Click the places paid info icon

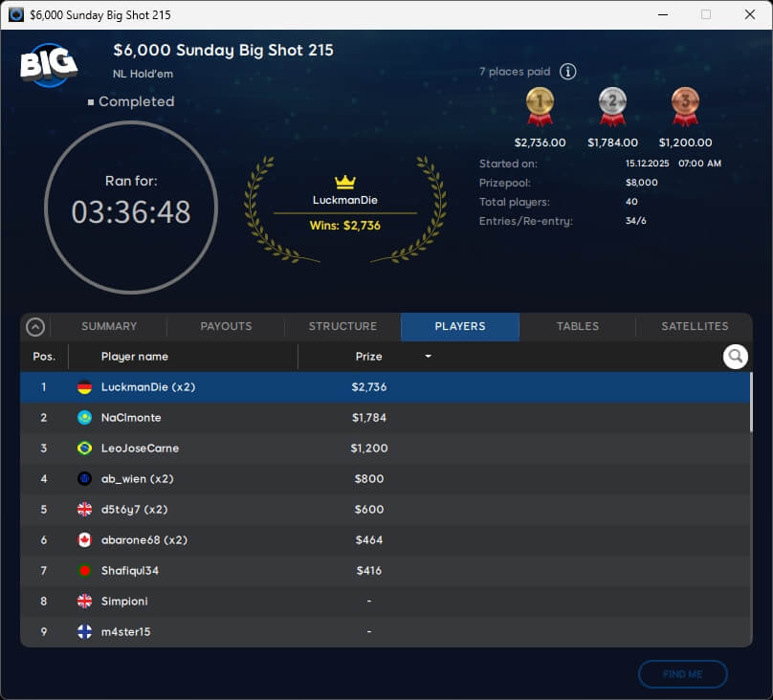click(x=568, y=72)
